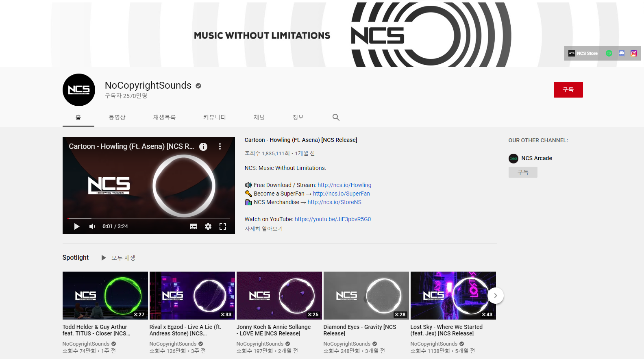The width and height of the screenshot is (644, 359).
Task: Open the Todd Helder Closer thumbnail
Action: pos(105,296)
